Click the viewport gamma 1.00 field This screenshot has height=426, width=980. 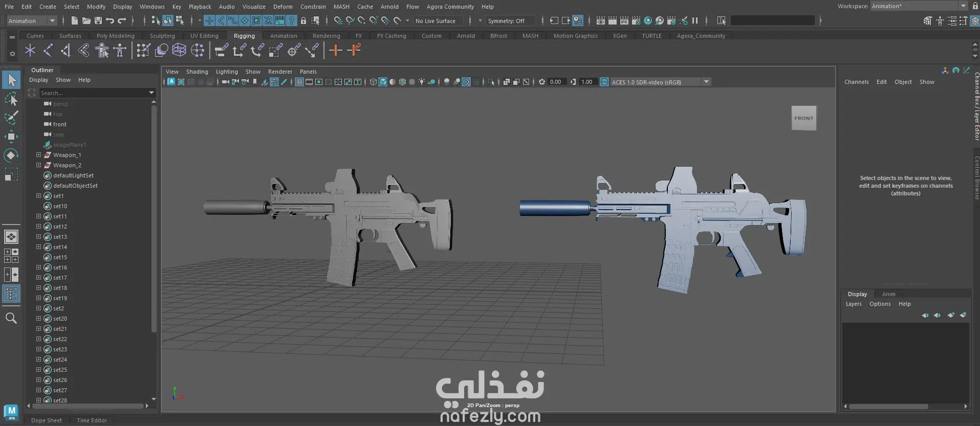(x=586, y=82)
